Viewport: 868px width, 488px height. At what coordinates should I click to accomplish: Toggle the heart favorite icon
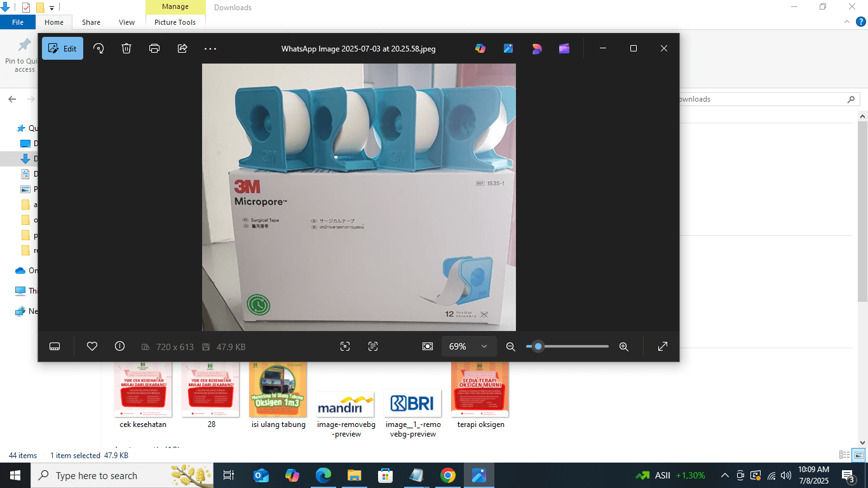click(92, 346)
